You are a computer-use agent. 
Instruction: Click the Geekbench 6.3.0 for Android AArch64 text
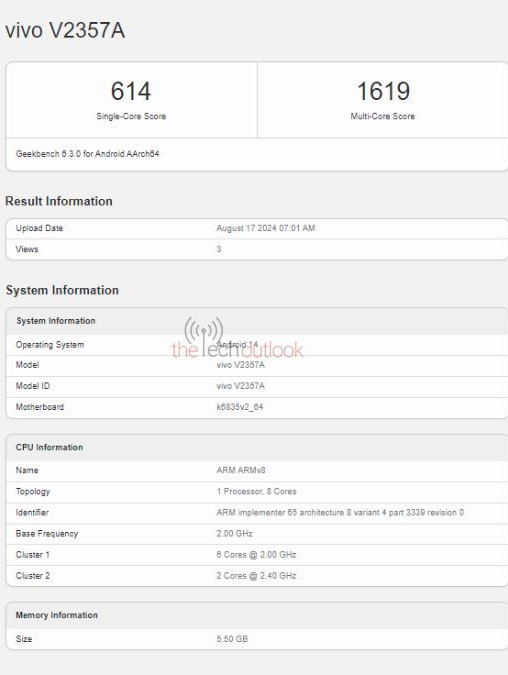coord(87,154)
